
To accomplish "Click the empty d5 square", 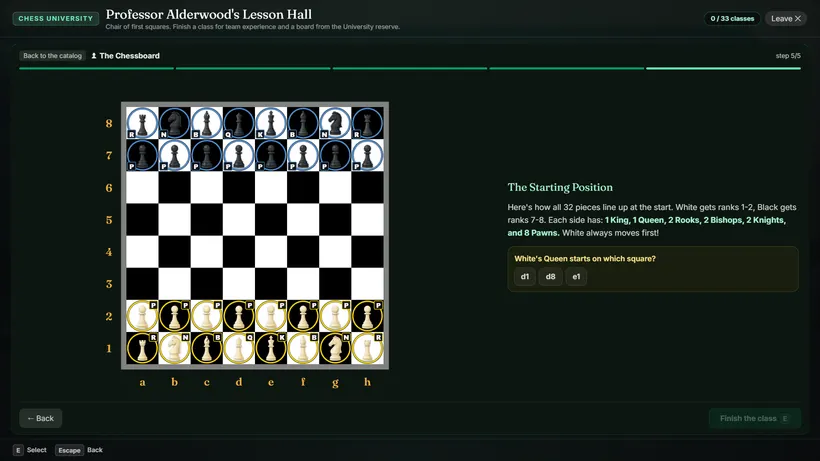I will (x=238, y=220).
